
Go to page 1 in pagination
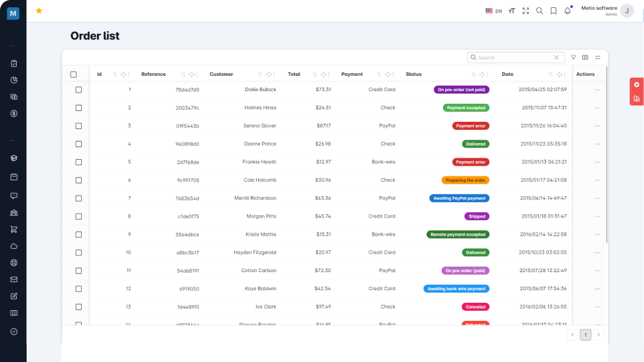click(x=585, y=335)
